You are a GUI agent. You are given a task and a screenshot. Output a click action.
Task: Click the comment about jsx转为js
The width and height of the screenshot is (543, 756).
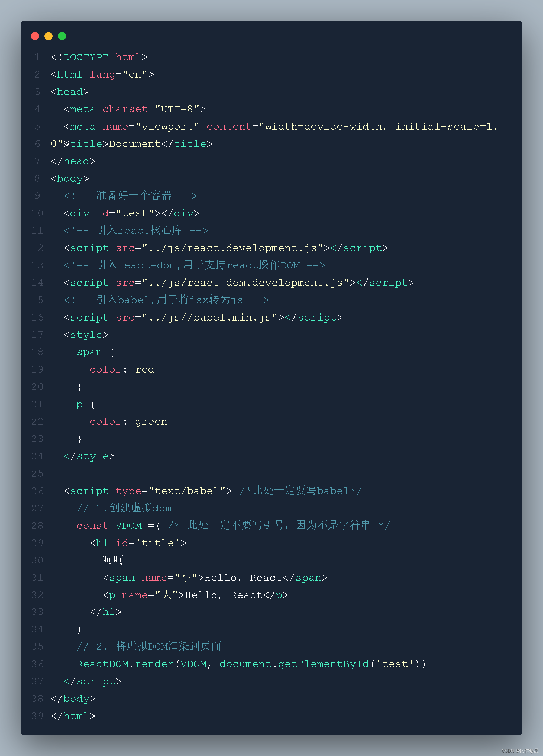166,300
